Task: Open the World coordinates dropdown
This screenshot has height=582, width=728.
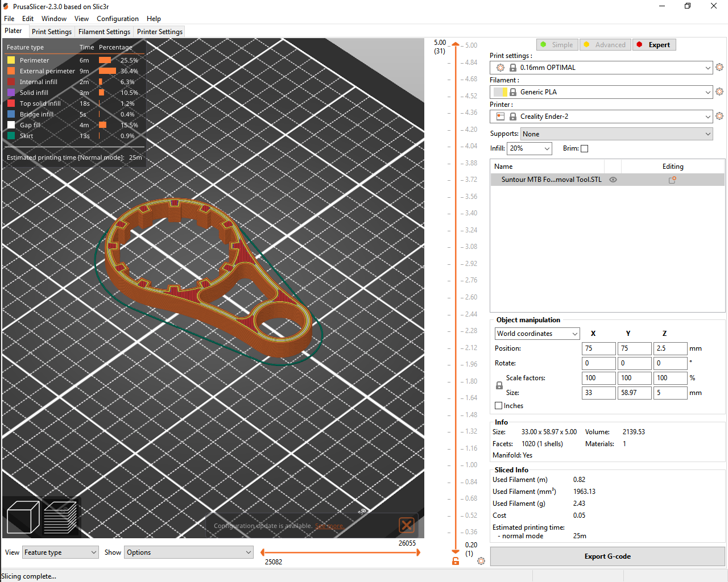Action: pyautogui.click(x=536, y=334)
